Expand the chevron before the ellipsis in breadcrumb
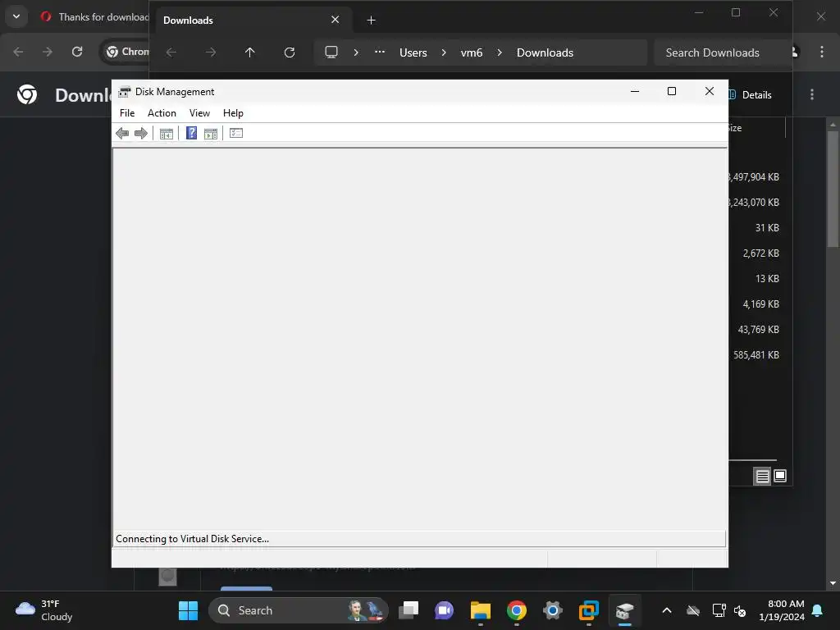Screen dimensions: 840x630 pos(356,52)
